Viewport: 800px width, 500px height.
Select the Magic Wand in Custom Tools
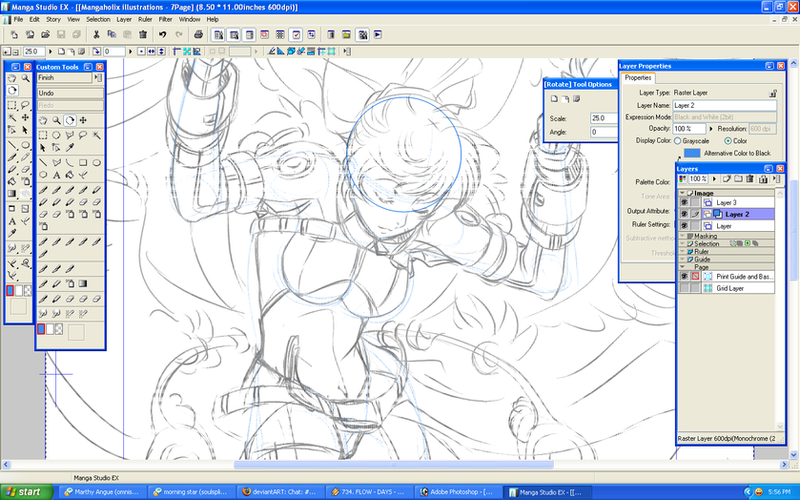pyautogui.click(x=96, y=135)
